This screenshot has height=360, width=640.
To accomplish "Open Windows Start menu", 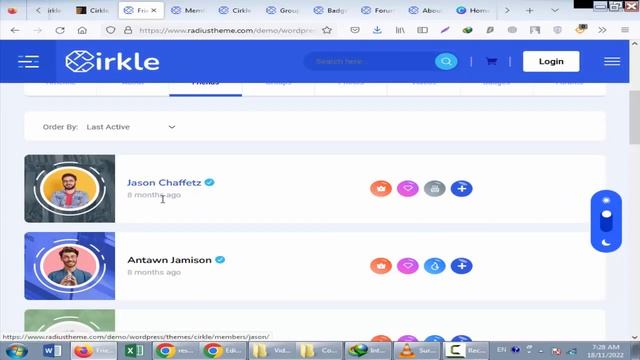I will point(16,351).
